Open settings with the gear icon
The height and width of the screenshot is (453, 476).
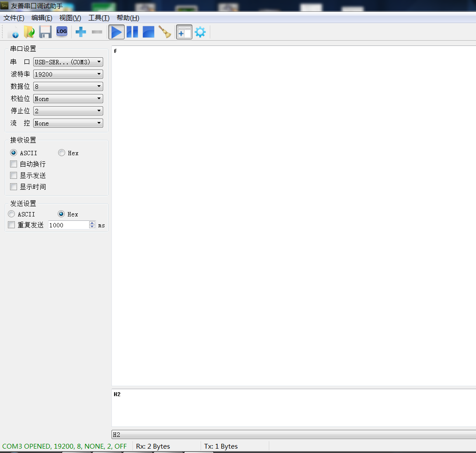point(200,32)
